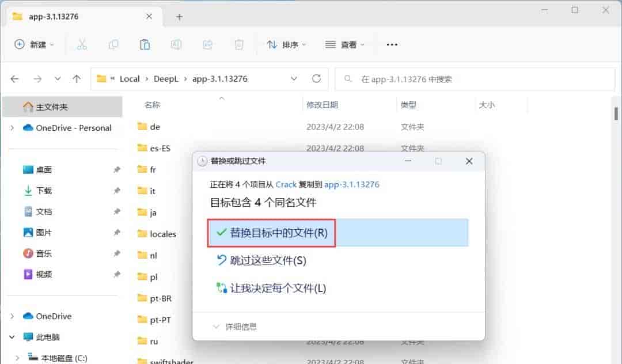Open recent locations chevron beside forward arrow
Viewport: 622px width, 364px height.
point(58,78)
